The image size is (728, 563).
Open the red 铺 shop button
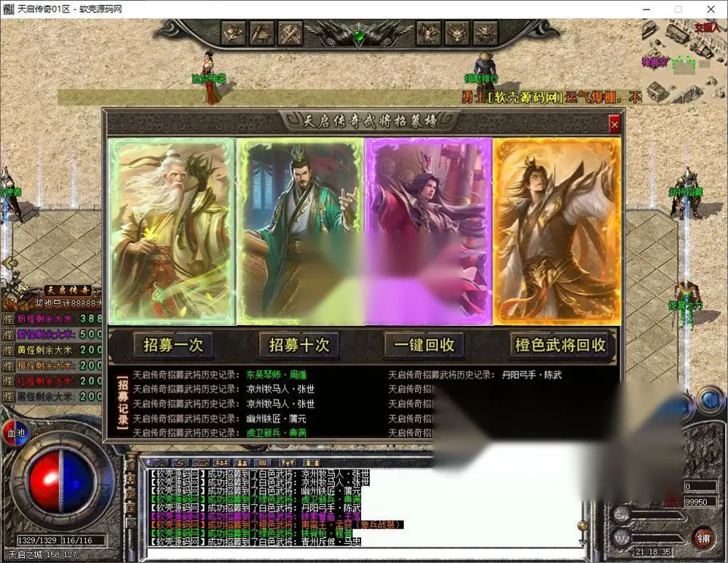point(704,538)
